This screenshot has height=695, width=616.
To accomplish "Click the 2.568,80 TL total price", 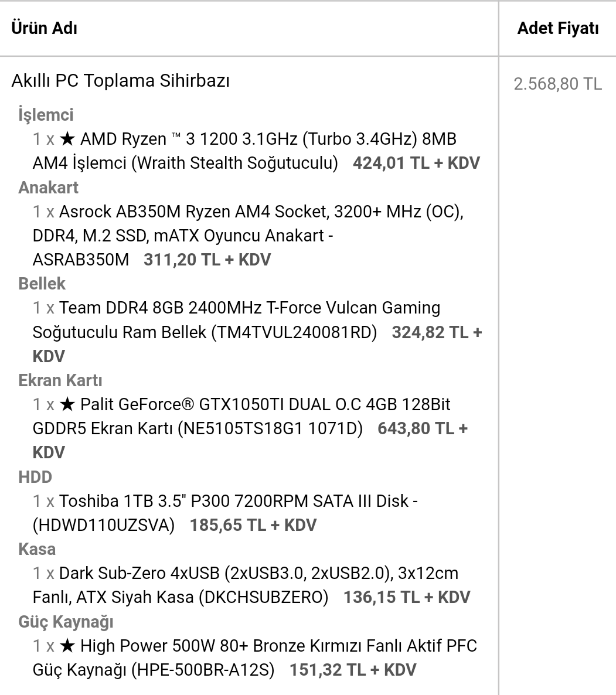I will (x=557, y=84).
